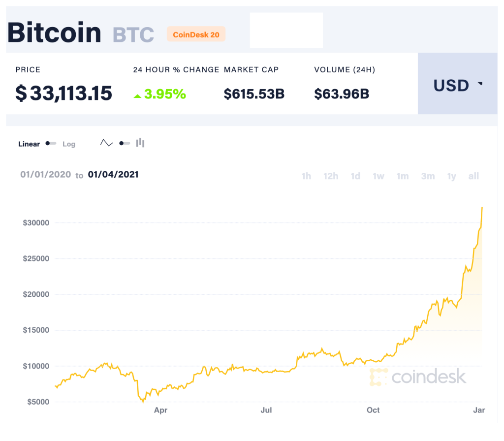This screenshot has width=504, height=441.
Task: Click the start date 01/01/2020 field
Action: [x=45, y=174]
